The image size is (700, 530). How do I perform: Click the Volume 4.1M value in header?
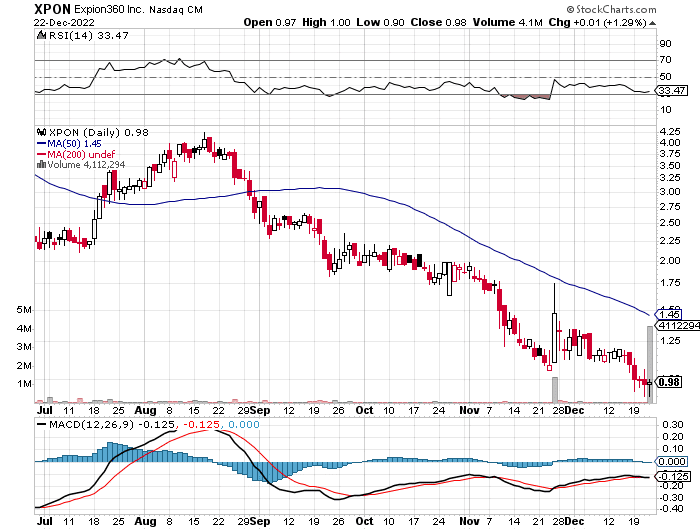[x=508, y=22]
